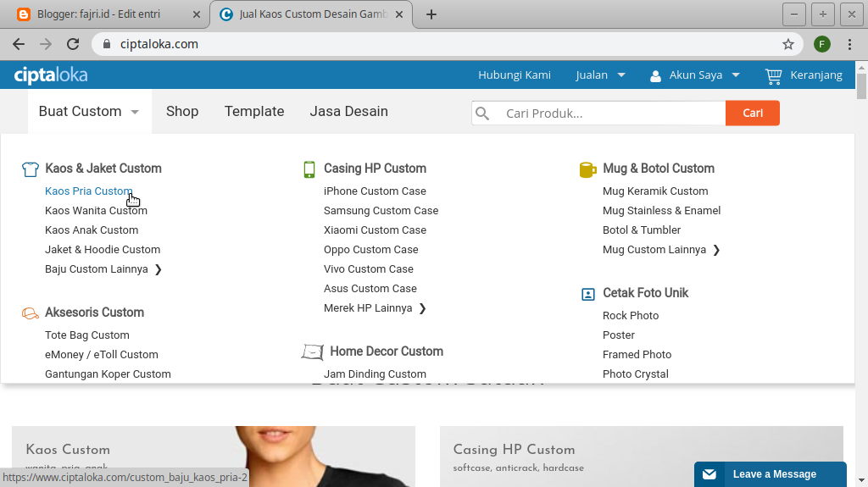
Task: Click the shopping cart icon
Action: pyautogui.click(x=773, y=76)
